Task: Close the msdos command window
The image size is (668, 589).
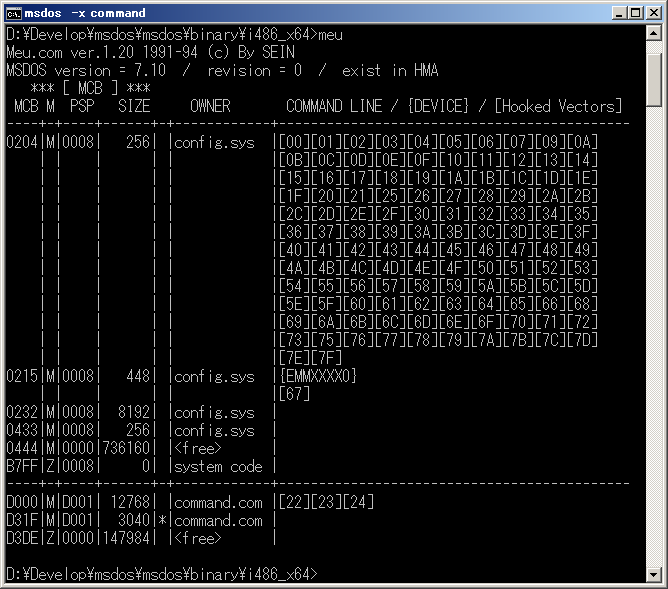Action: 654,13
